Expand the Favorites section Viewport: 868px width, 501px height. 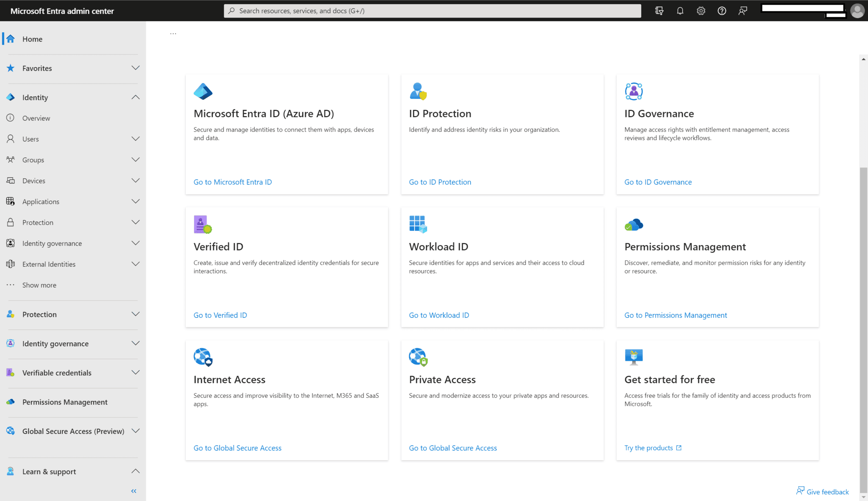tap(135, 68)
